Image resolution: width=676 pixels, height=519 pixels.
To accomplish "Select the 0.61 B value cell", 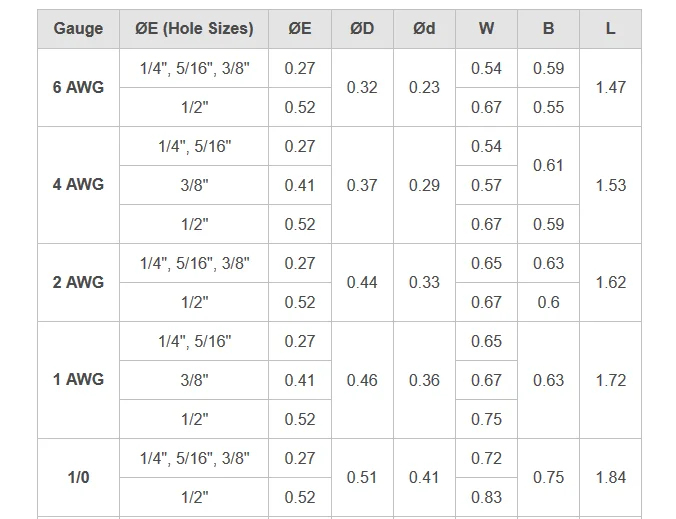I will tap(548, 166).
